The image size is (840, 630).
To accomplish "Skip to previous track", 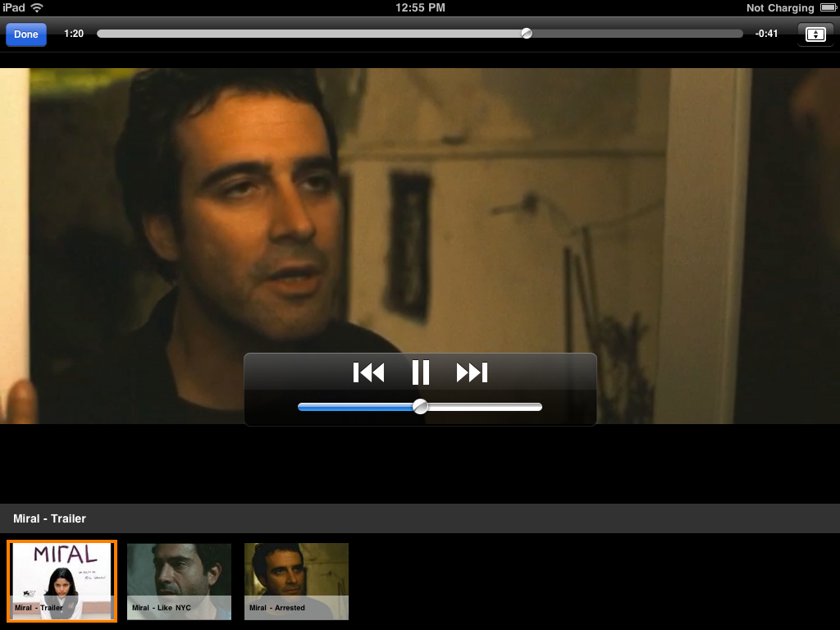I will [368, 372].
